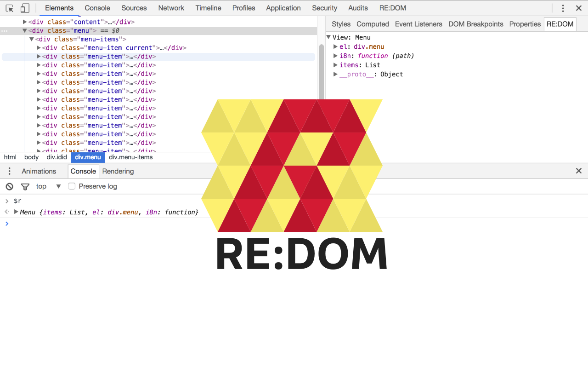Close DevTools with the top-right X
This screenshot has width=588, height=368.
578,8
